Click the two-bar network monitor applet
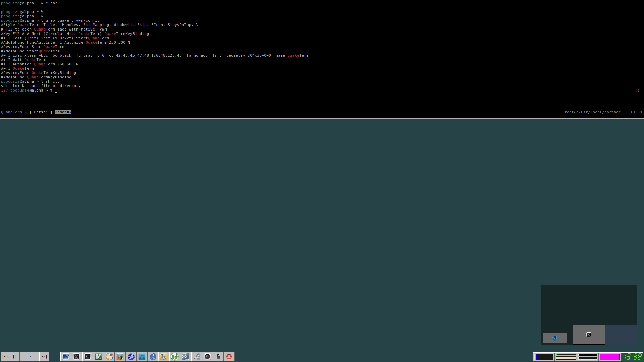The width and height of the screenshot is (644, 362). tap(588, 357)
